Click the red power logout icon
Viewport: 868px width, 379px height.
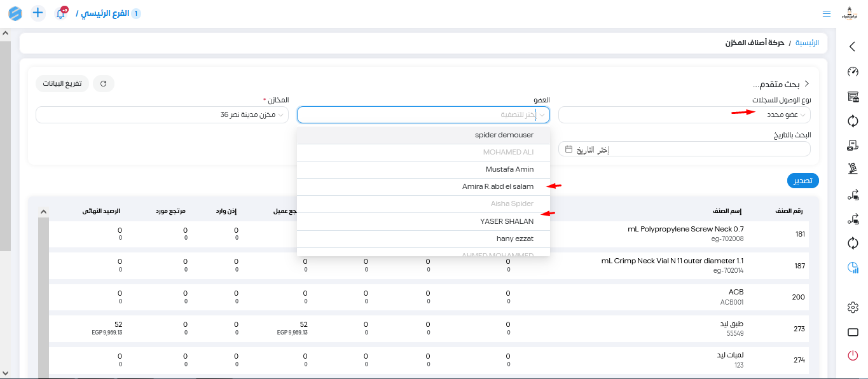853,355
